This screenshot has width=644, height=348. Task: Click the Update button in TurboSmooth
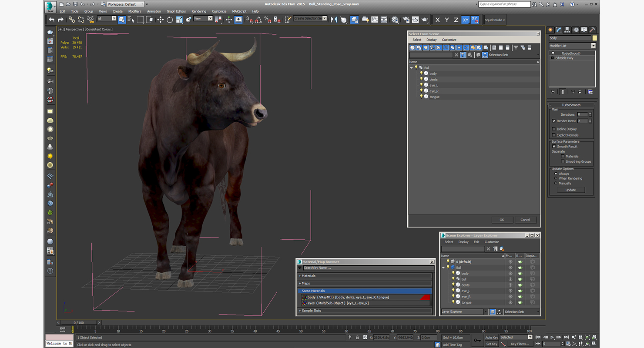click(x=570, y=190)
